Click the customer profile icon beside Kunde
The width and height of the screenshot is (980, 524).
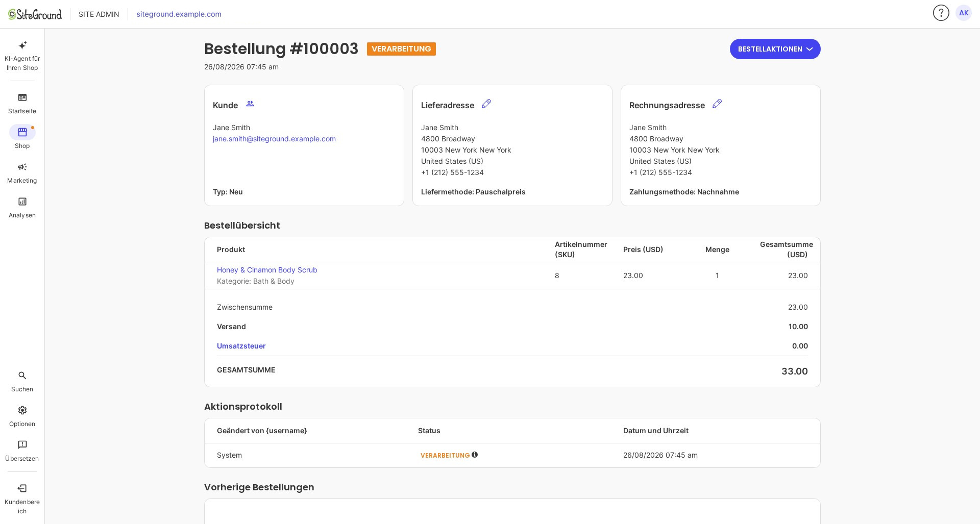click(x=250, y=104)
